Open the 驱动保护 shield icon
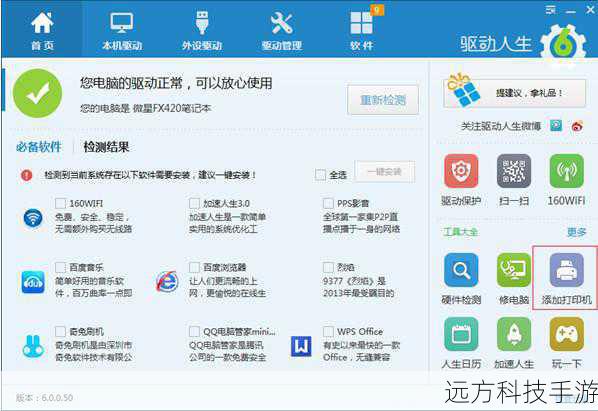598x411 pixels. pyautogui.click(x=461, y=170)
